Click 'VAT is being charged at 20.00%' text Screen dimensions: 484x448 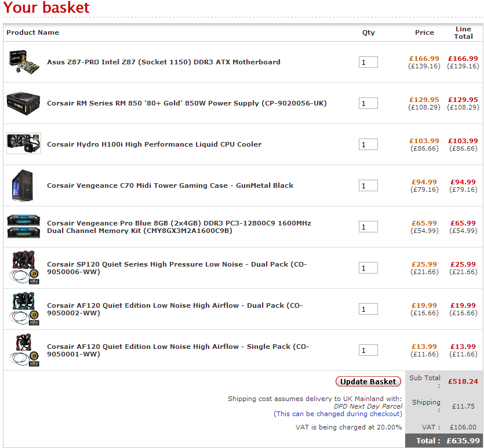pos(348,427)
